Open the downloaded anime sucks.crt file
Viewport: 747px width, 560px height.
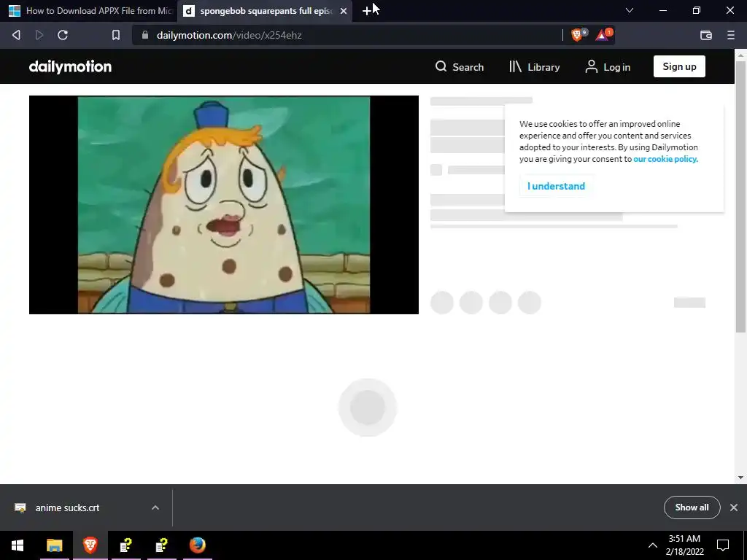pyautogui.click(x=67, y=508)
